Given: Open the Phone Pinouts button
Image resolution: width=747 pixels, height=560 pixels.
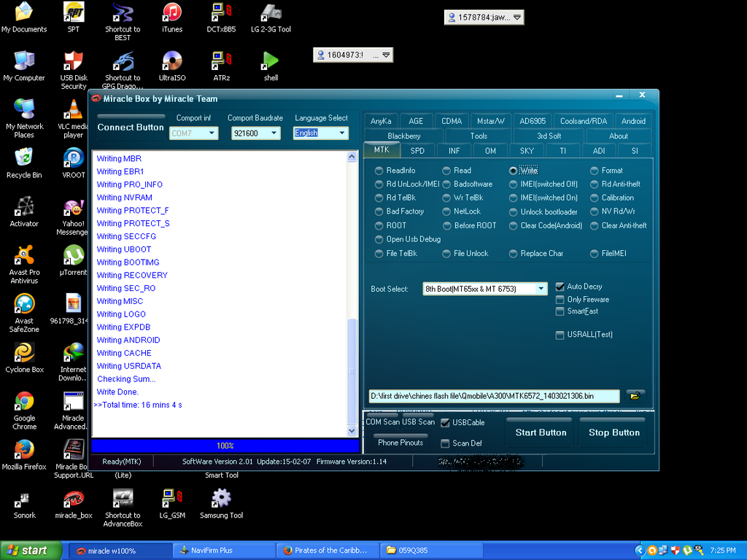Looking at the screenshot, I should (x=400, y=443).
